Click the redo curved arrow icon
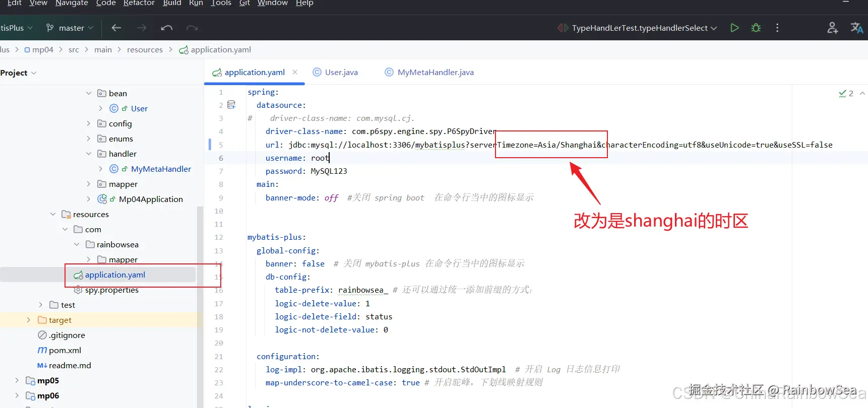 [192, 28]
